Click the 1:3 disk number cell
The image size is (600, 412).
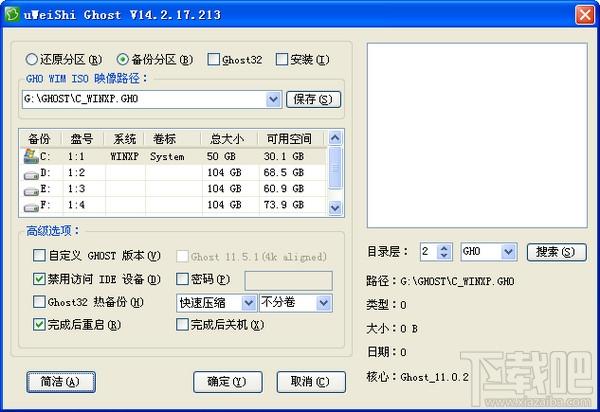[x=77, y=189]
